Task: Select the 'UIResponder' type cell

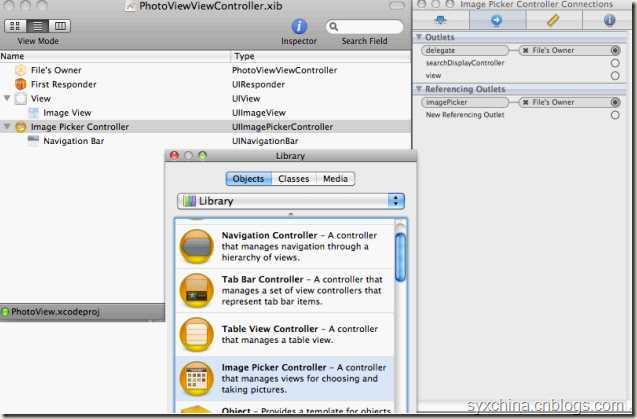Action: coord(258,84)
